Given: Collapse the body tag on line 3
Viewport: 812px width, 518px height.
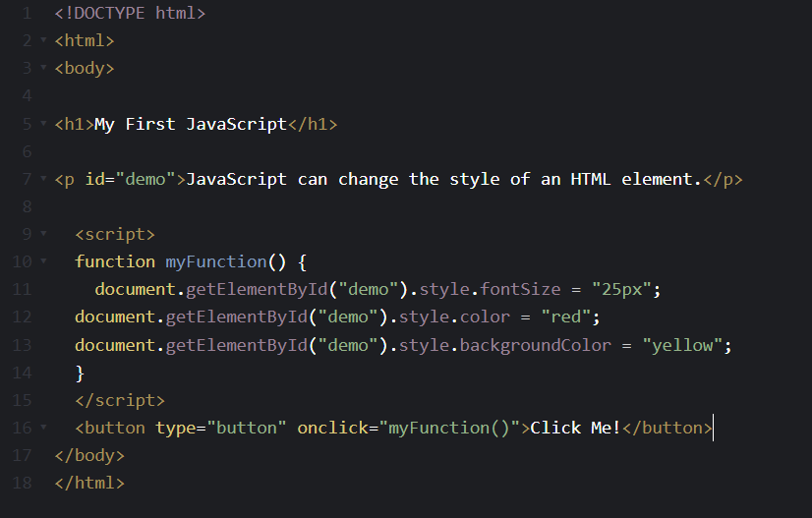Looking at the screenshot, I should pos(42,69).
